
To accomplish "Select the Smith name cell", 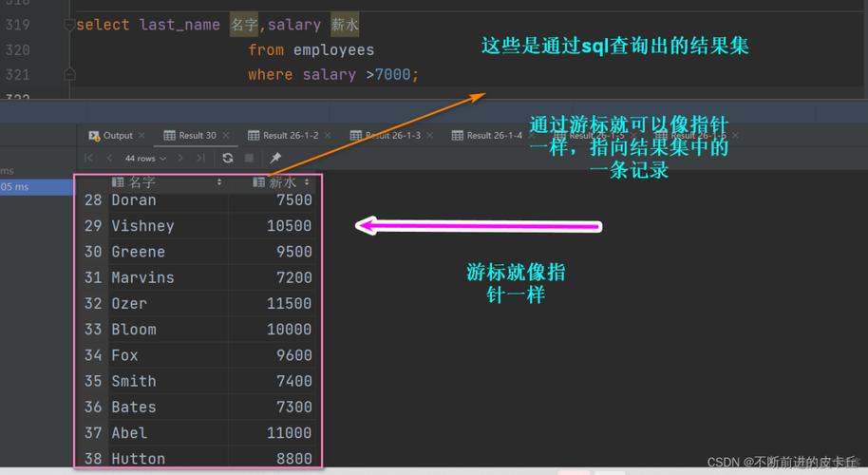I will (168, 382).
